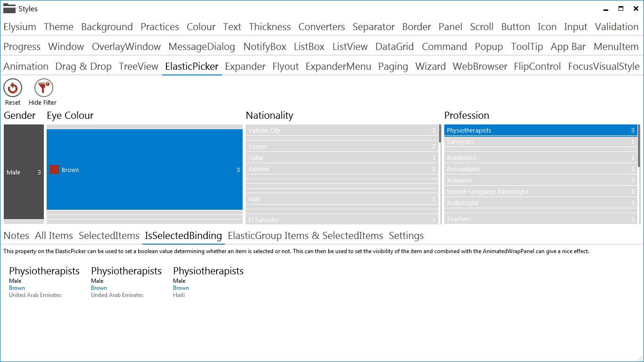Click the folder icon in the title bar
Viewport: 644px width, 362px height.
click(x=9, y=8)
